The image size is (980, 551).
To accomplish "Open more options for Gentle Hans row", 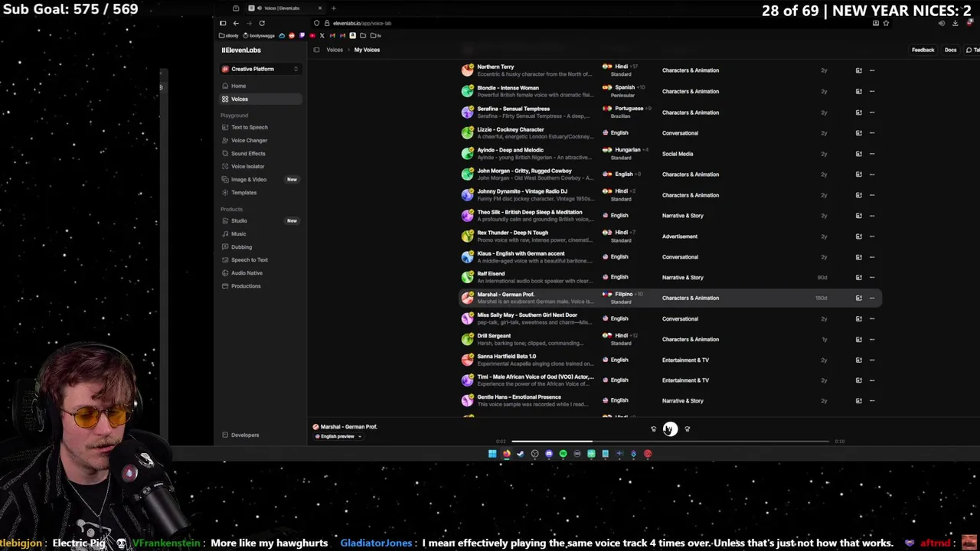I will click(x=871, y=400).
